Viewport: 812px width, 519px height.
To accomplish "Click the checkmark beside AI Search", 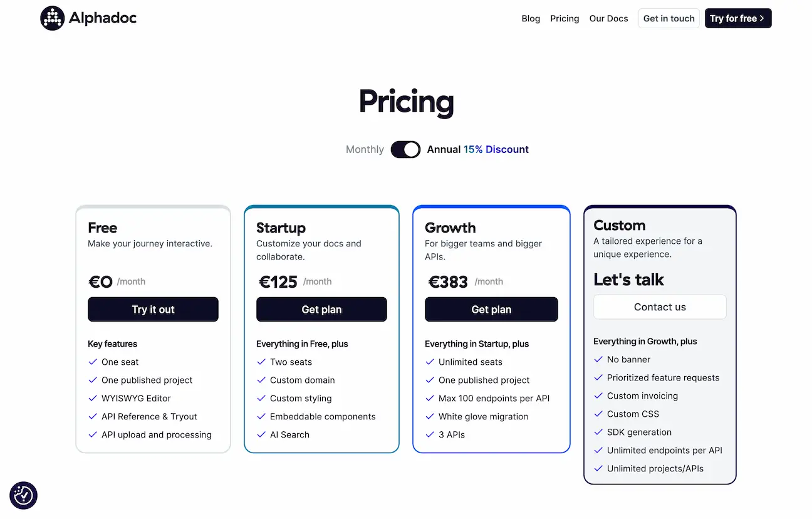I will coord(261,434).
